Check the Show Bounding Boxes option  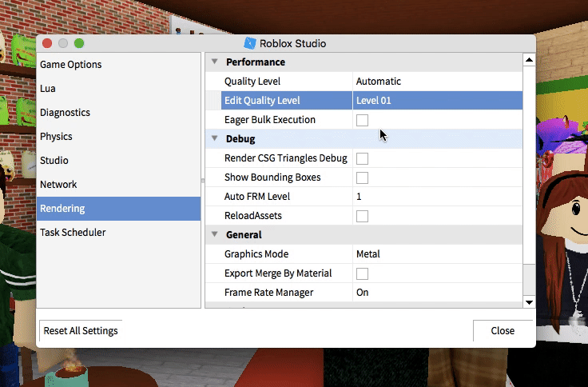click(x=362, y=178)
